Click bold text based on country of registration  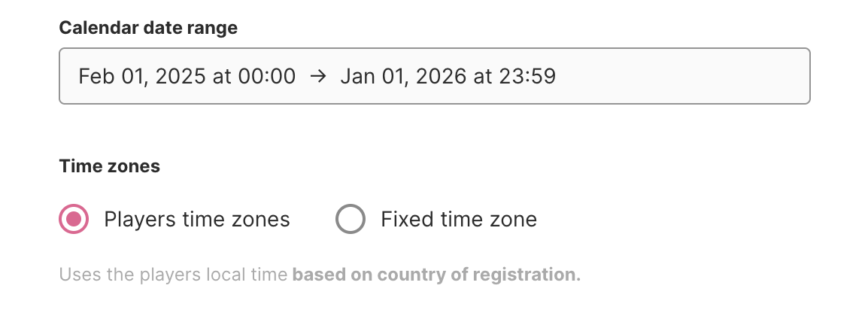coord(436,275)
